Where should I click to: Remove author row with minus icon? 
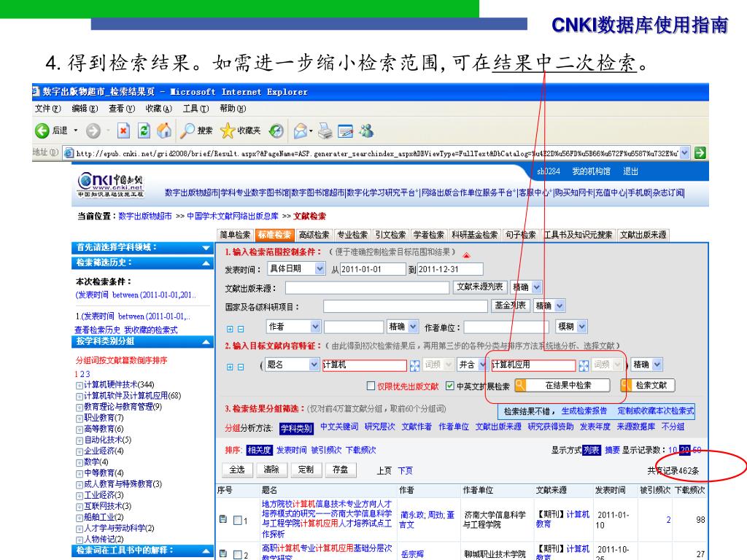pyautogui.click(x=241, y=329)
